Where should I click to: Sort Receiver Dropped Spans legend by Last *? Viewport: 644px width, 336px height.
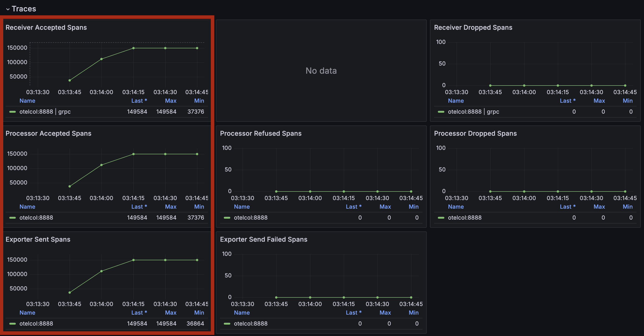[x=568, y=101]
